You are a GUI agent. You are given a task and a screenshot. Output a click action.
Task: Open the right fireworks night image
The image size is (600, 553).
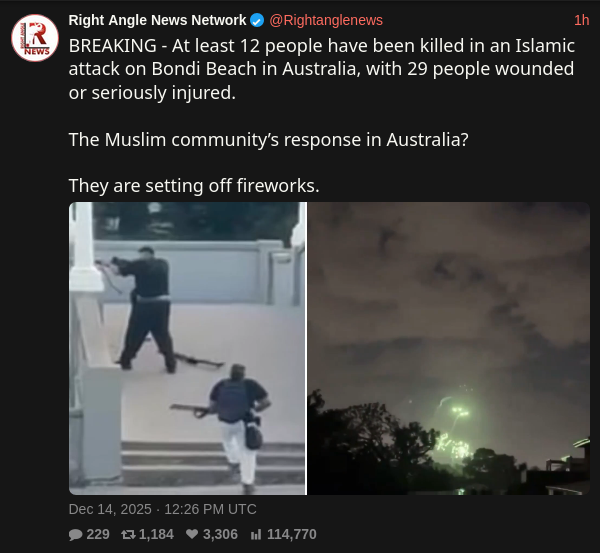[449, 348]
